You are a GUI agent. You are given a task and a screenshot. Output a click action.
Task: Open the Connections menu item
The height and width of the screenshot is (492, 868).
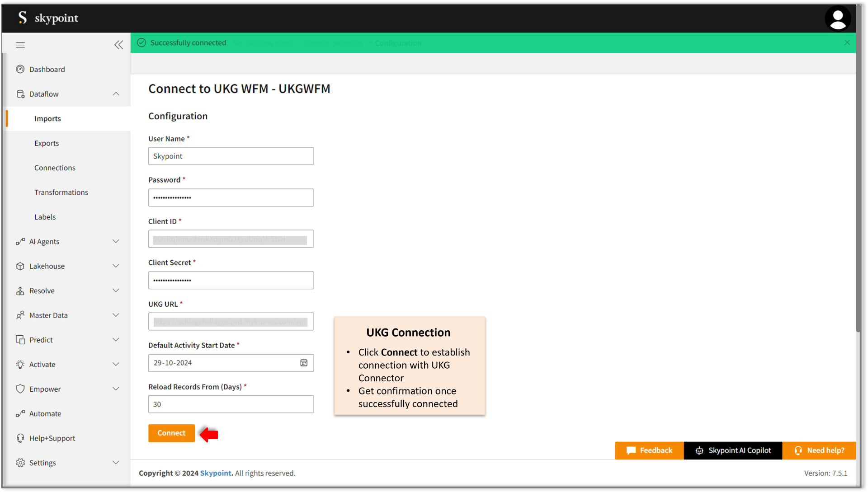(x=55, y=168)
